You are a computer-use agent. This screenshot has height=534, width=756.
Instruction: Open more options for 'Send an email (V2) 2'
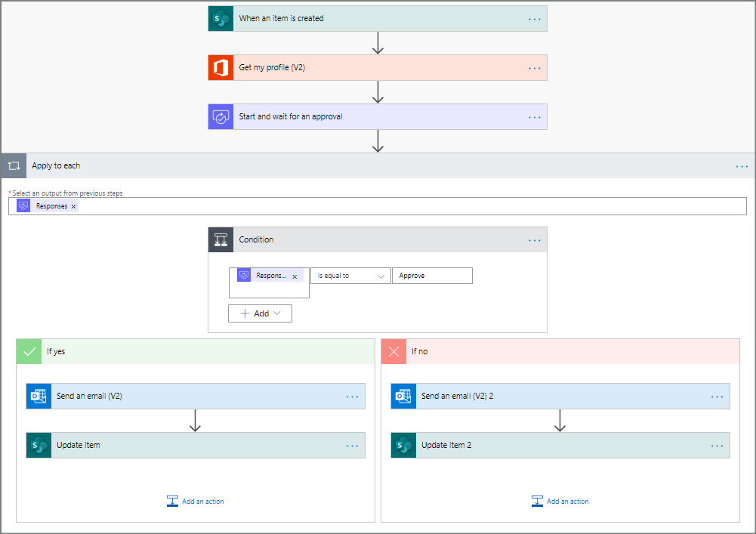[717, 397]
